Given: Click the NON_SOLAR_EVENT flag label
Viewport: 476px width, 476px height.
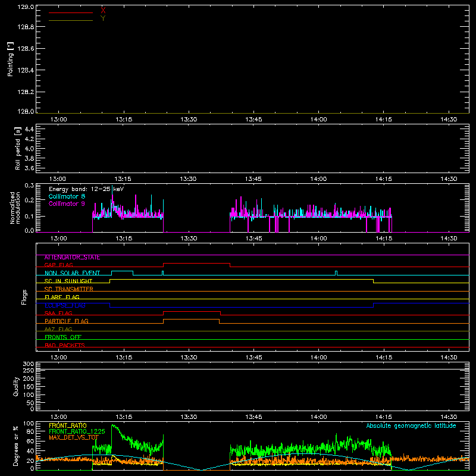Looking at the screenshot, I should tap(72, 273).
